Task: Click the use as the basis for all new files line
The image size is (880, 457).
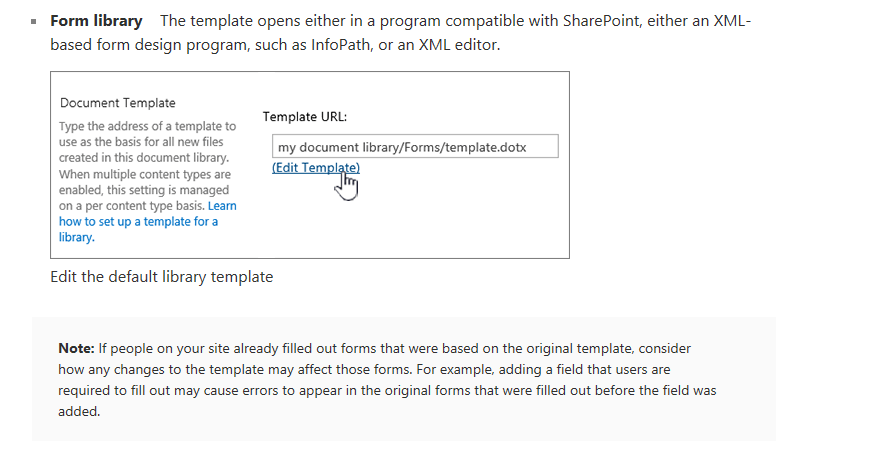Action: pyautogui.click(x=141, y=142)
